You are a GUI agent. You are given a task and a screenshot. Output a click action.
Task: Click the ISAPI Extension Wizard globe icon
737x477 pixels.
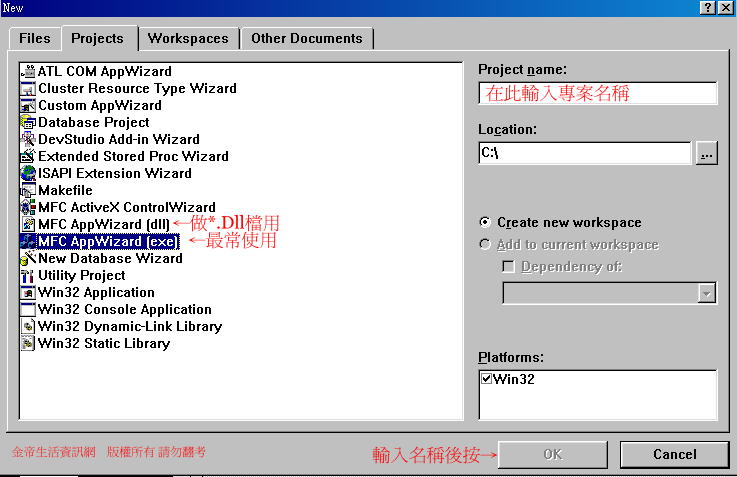[x=28, y=173]
